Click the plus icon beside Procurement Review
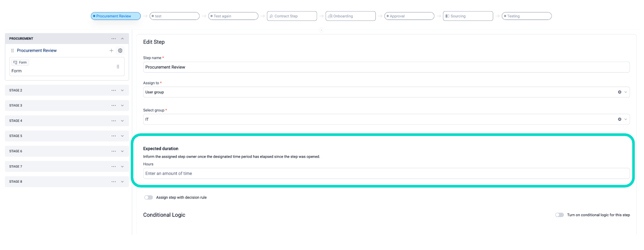This screenshot has width=644, height=250. click(111, 51)
